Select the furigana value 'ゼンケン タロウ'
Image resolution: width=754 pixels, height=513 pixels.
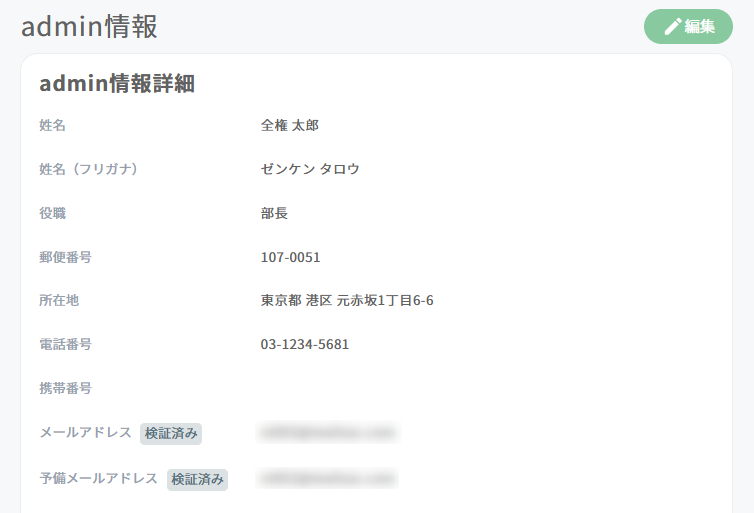tap(310, 169)
